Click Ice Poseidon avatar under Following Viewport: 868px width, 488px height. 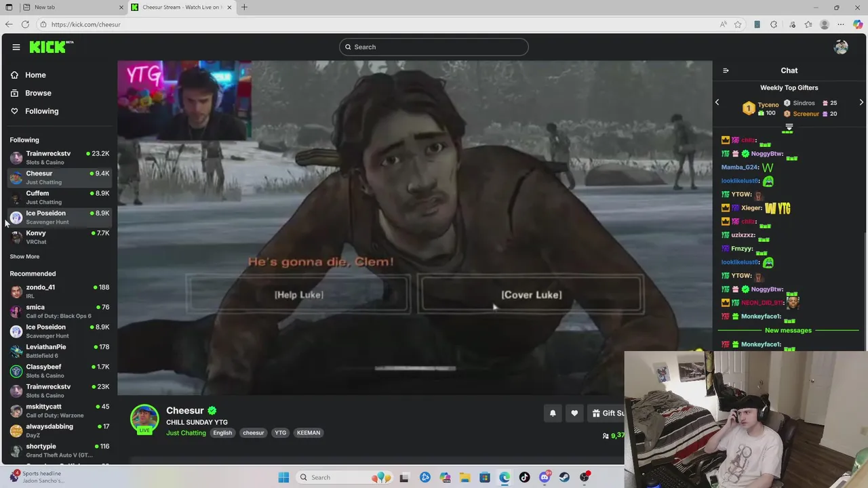tap(16, 218)
